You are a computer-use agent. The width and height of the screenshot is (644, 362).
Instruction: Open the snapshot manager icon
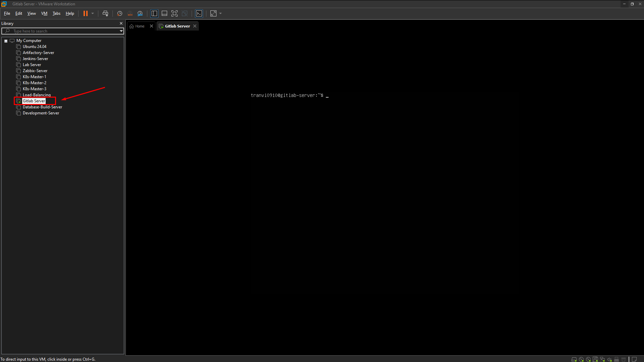[140, 13]
